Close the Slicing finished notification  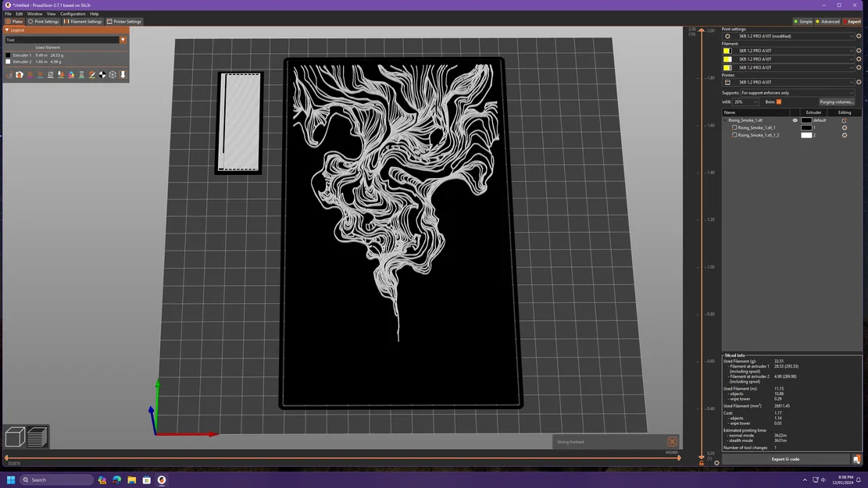click(672, 441)
